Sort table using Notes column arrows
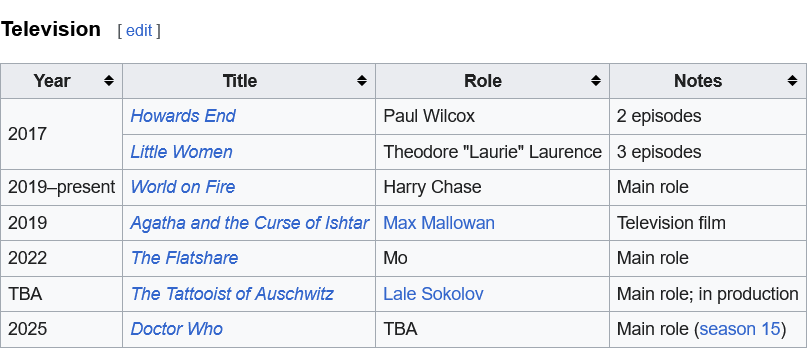 pyautogui.click(x=792, y=81)
